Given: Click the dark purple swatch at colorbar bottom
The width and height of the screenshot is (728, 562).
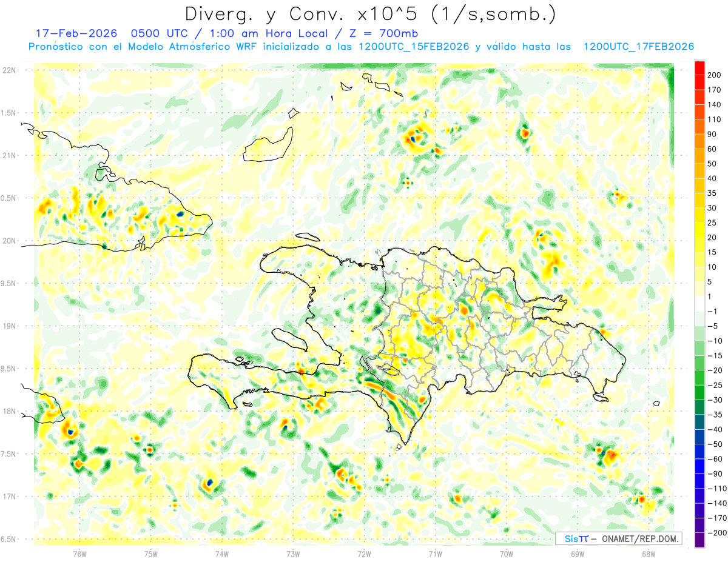Looking at the screenshot, I should click(x=699, y=540).
